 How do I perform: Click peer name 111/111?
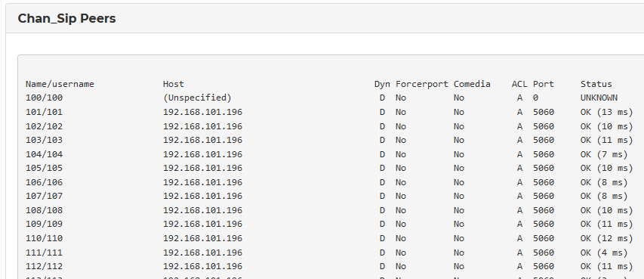click(x=44, y=253)
